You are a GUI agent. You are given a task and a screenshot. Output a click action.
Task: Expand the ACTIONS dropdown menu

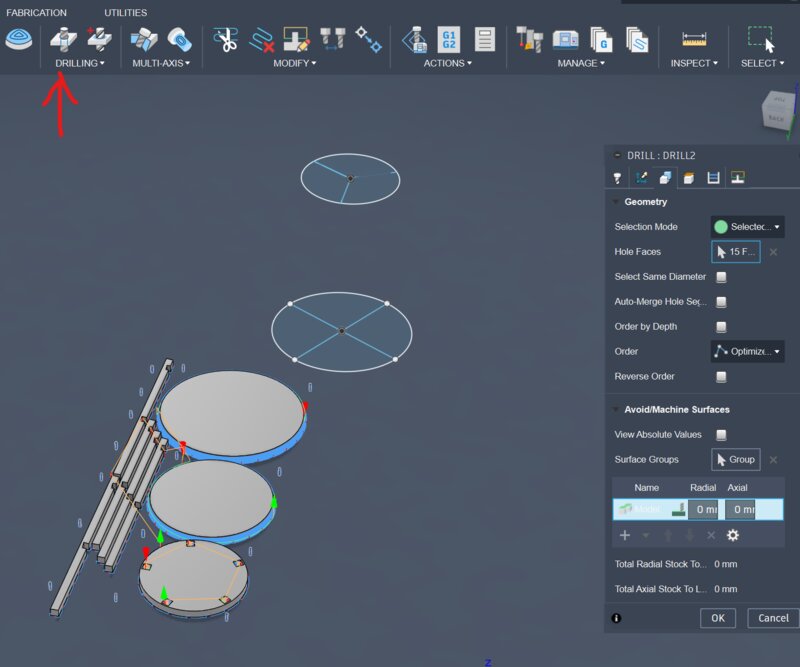click(447, 63)
